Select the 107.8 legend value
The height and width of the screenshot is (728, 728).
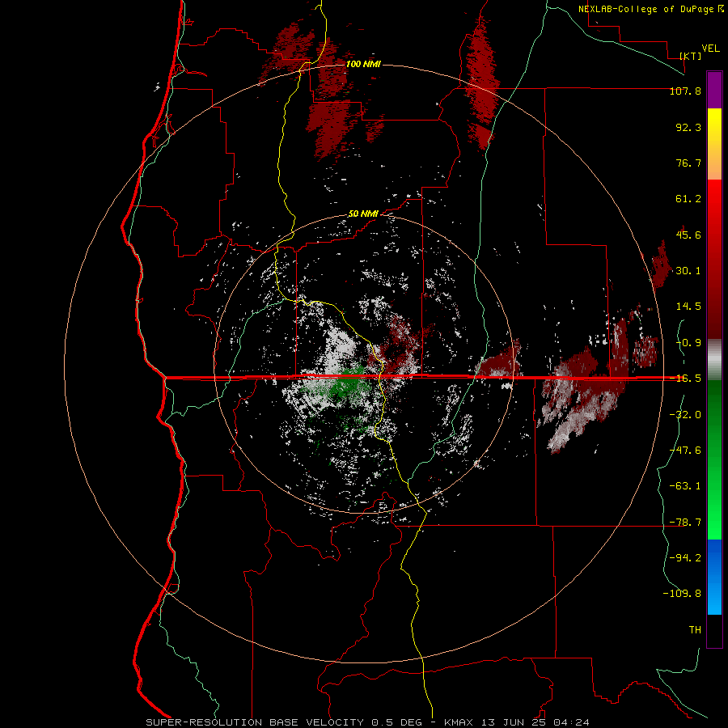tap(685, 91)
